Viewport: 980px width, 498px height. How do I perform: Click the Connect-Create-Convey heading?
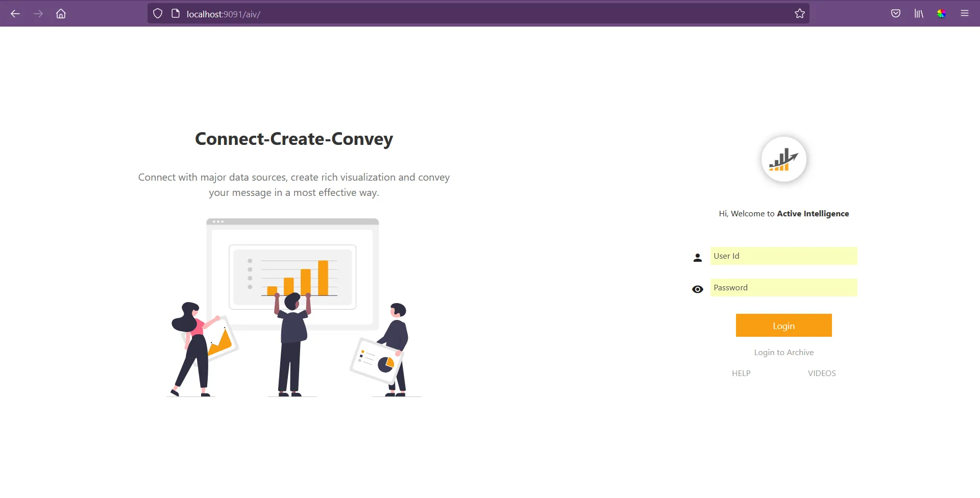point(294,139)
